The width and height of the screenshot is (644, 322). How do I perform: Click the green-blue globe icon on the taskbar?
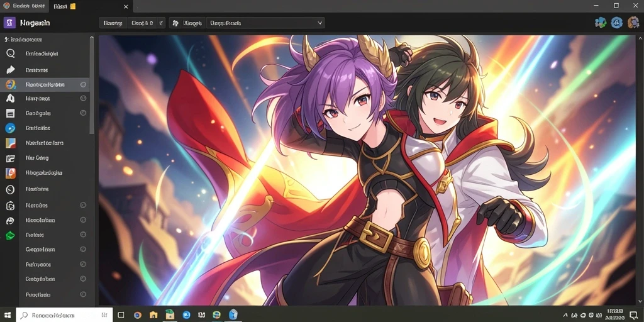pos(216,315)
